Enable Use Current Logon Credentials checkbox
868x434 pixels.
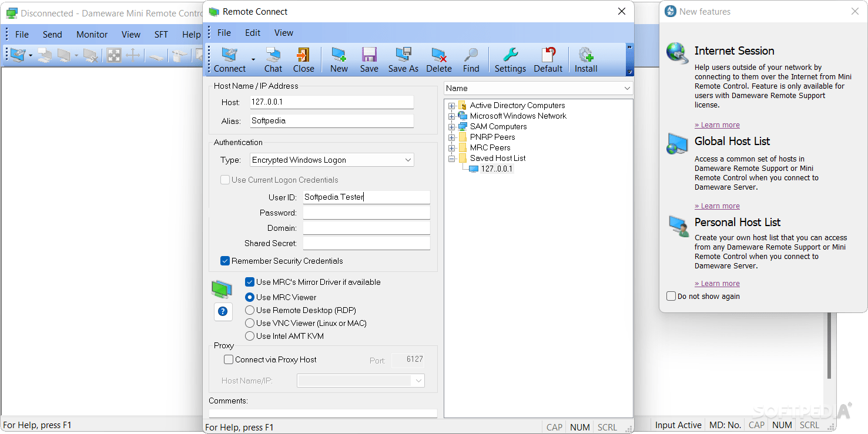pyautogui.click(x=225, y=180)
